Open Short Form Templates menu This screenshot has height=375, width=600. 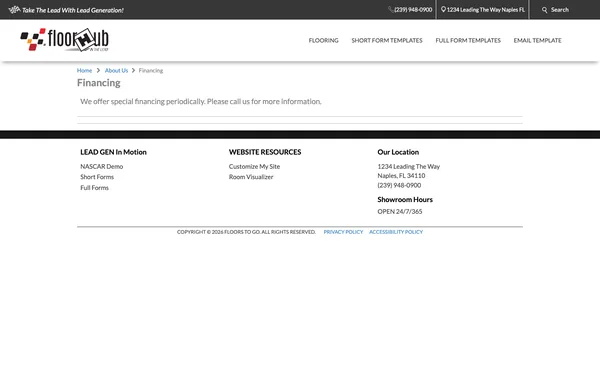click(387, 40)
